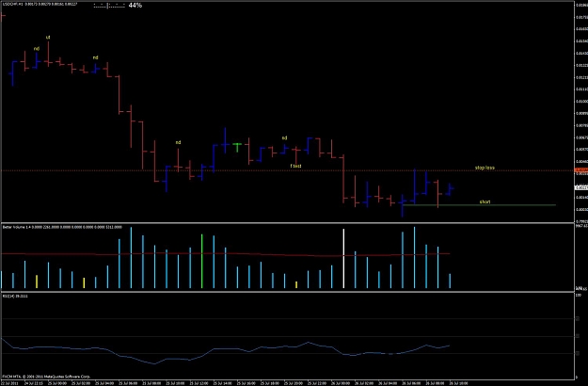This screenshot has height=386, width=588.
Task: Click the 44% indicator text
Action: click(135, 6)
